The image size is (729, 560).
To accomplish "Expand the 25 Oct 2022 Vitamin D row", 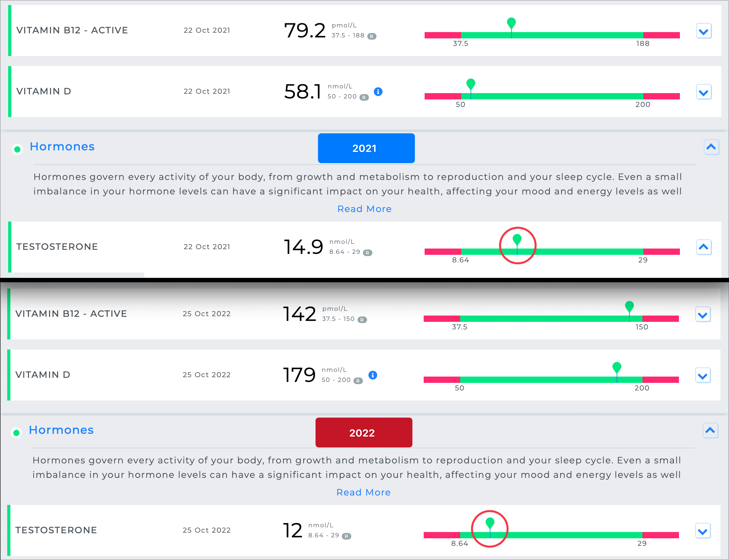I will [703, 376].
